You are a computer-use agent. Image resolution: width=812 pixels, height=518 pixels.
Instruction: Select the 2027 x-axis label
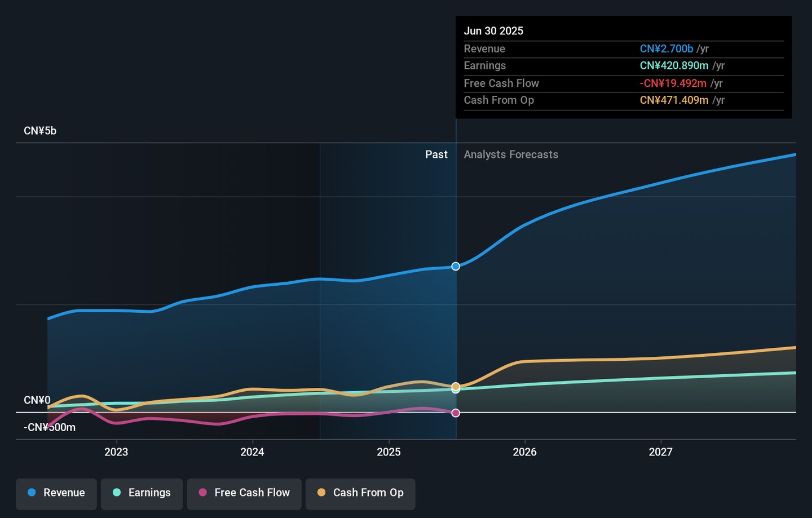(660, 452)
